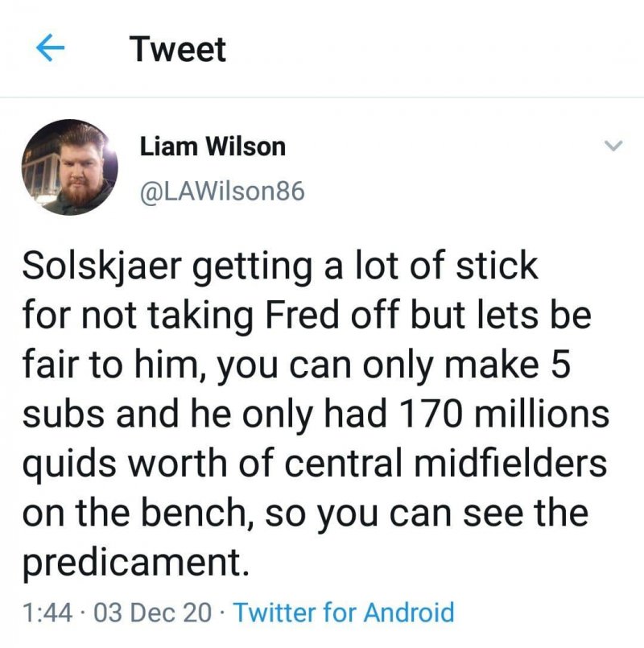
Task: Tap the @LAWilson86 handle
Action: click(222, 192)
